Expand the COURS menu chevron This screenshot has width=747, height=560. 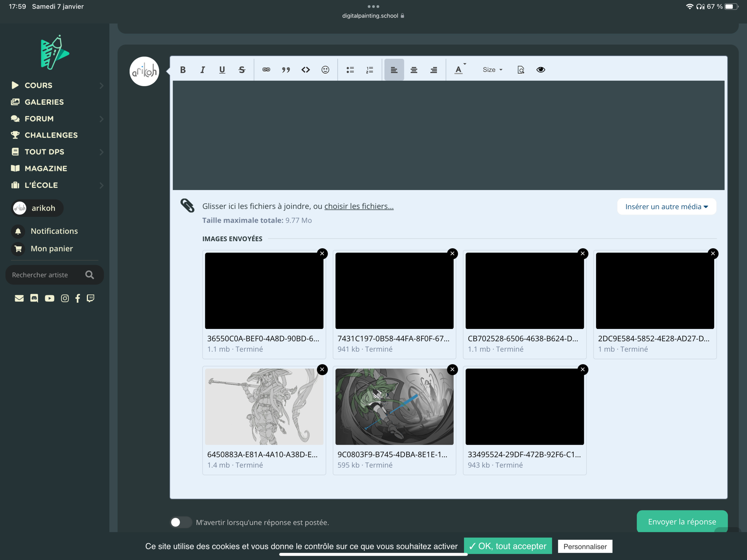[x=101, y=85]
